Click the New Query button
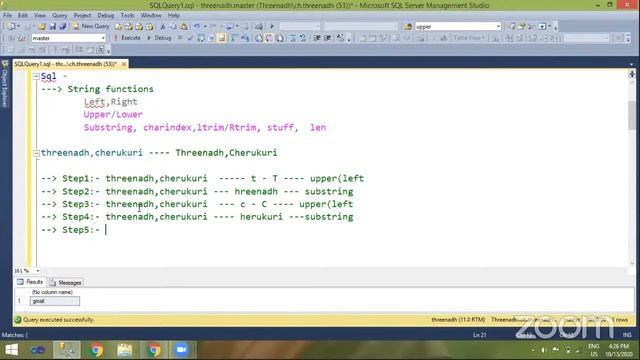640x360 pixels. (x=91, y=26)
